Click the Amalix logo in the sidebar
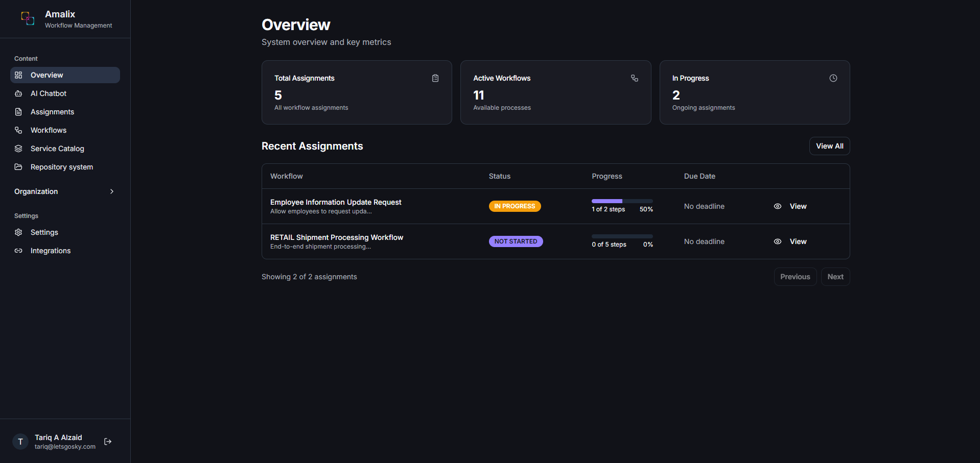 pyautogui.click(x=28, y=18)
